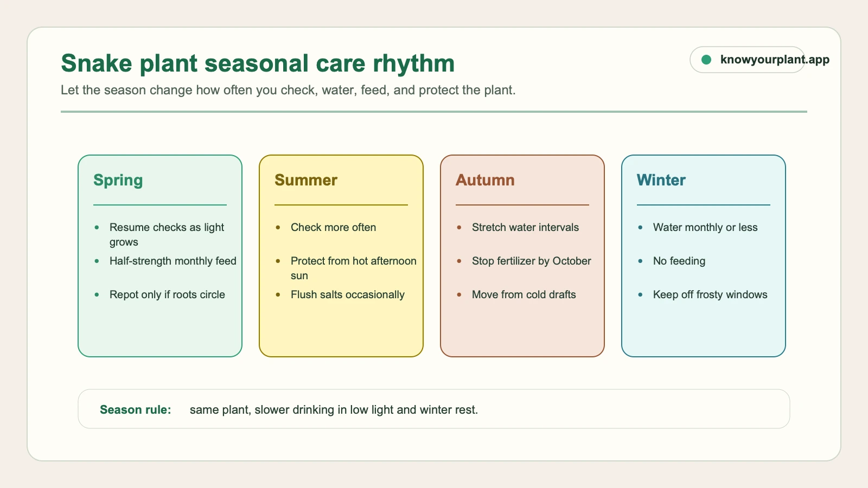Select the Summer card heading
Screen dimensions: 868x488
(x=306, y=180)
